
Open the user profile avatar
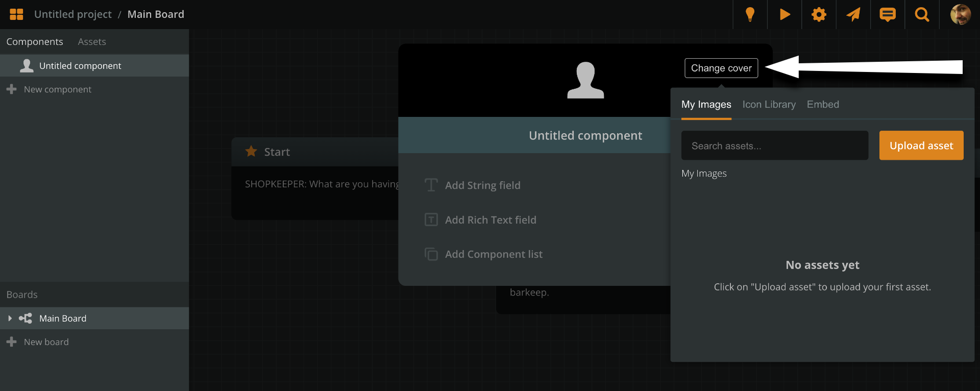960,14
